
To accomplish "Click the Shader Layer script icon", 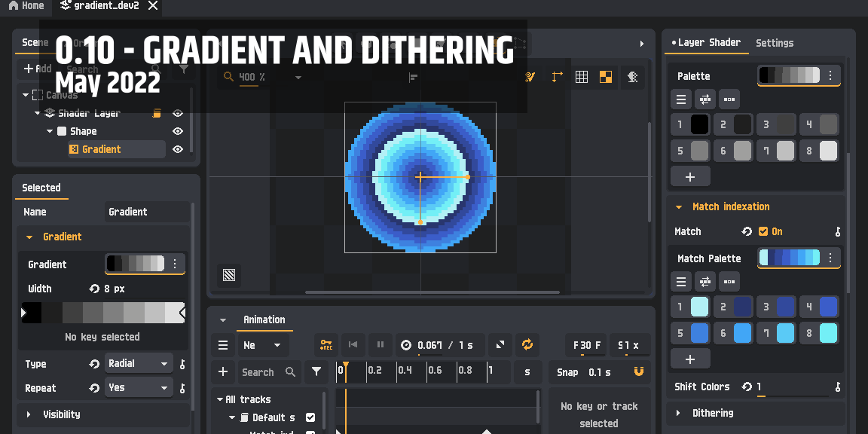I will pyautogui.click(x=157, y=113).
